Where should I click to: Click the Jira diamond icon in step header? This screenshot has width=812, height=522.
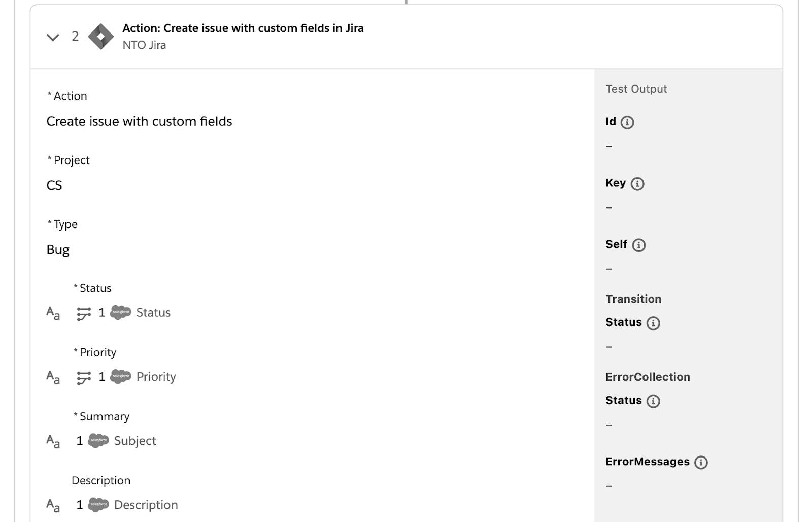tap(100, 37)
